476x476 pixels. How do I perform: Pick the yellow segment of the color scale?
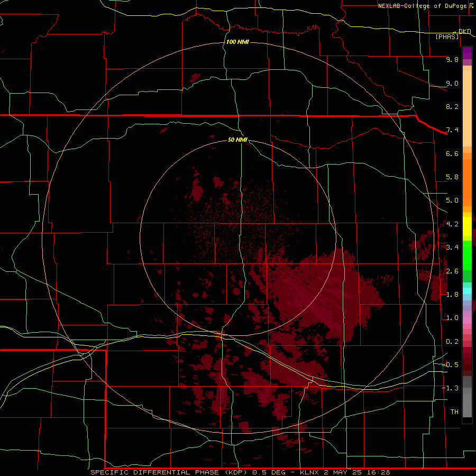467,226
